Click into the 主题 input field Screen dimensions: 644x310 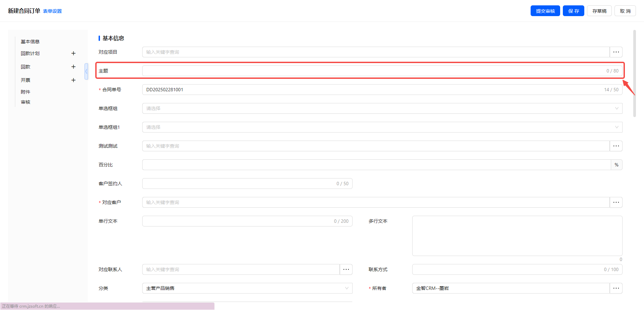coord(382,71)
